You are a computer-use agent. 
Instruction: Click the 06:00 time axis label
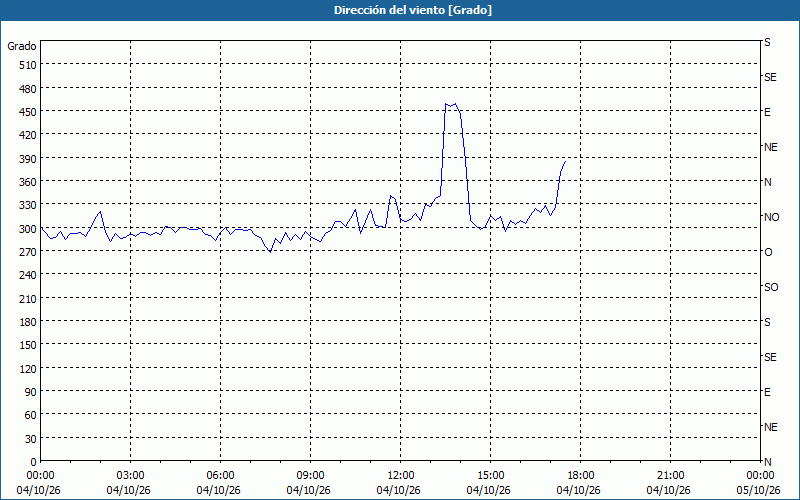[220, 476]
